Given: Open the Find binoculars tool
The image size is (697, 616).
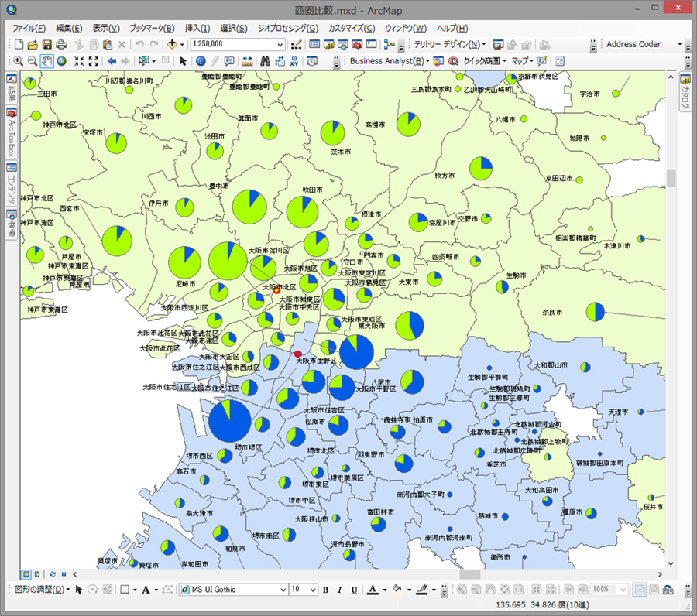Looking at the screenshot, I should (265, 61).
